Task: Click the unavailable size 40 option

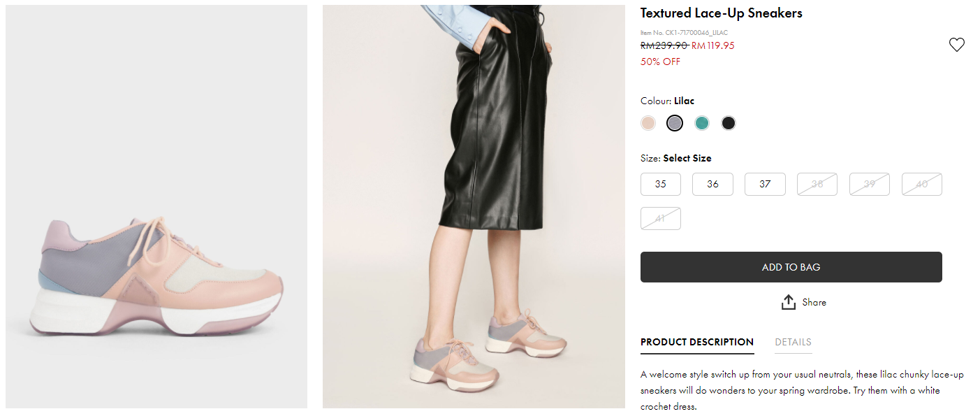Action: 921,184
